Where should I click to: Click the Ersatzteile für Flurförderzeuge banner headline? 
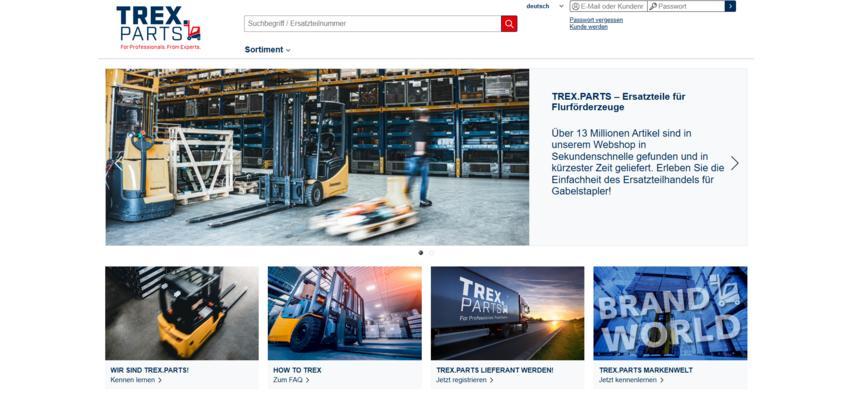(618, 102)
